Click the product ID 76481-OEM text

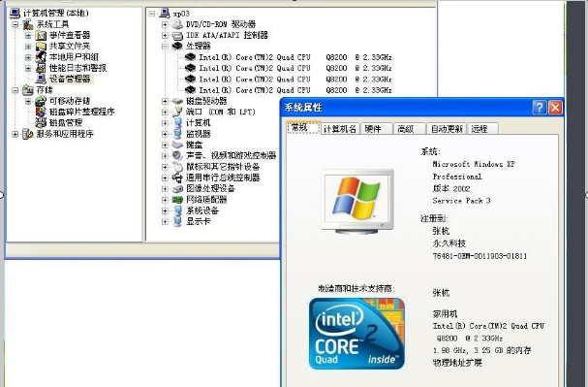coord(480,256)
